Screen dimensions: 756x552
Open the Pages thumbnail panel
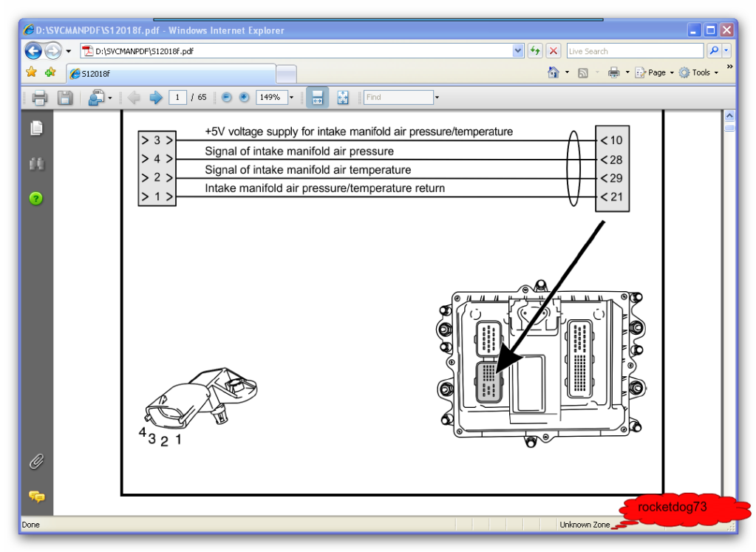pyautogui.click(x=35, y=126)
